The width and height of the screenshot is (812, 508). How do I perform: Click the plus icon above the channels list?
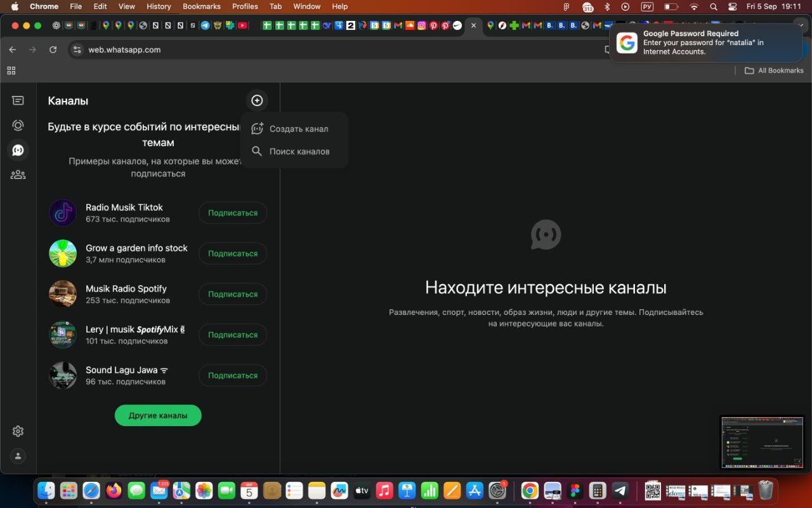tap(257, 100)
